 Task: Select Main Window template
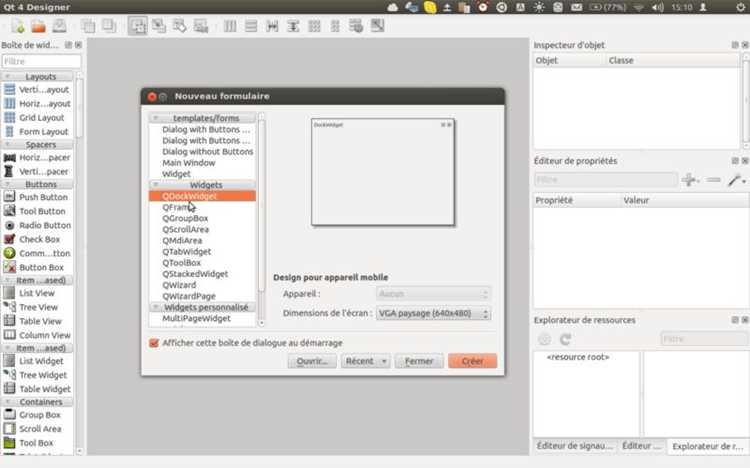[x=188, y=163]
